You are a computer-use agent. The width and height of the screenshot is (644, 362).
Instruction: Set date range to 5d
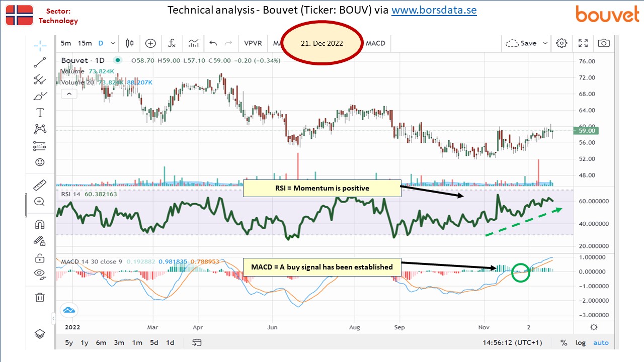point(154,342)
